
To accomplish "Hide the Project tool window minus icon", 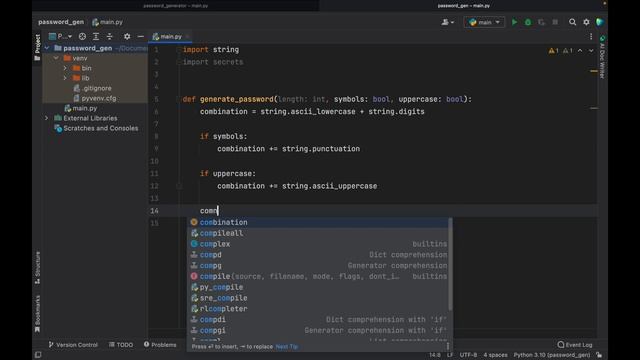I will [x=140, y=36].
